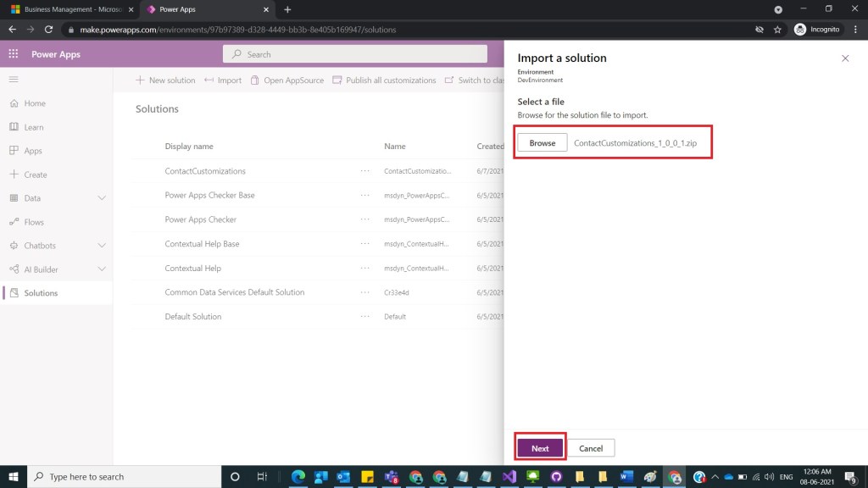Close the Import a solution panel
This screenshot has height=488, width=868.
point(844,58)
